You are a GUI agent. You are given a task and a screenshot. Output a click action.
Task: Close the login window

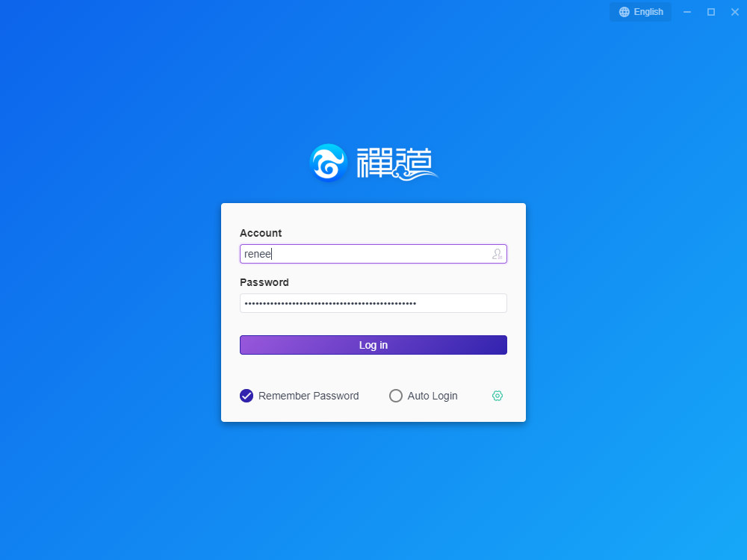(734, 12)
